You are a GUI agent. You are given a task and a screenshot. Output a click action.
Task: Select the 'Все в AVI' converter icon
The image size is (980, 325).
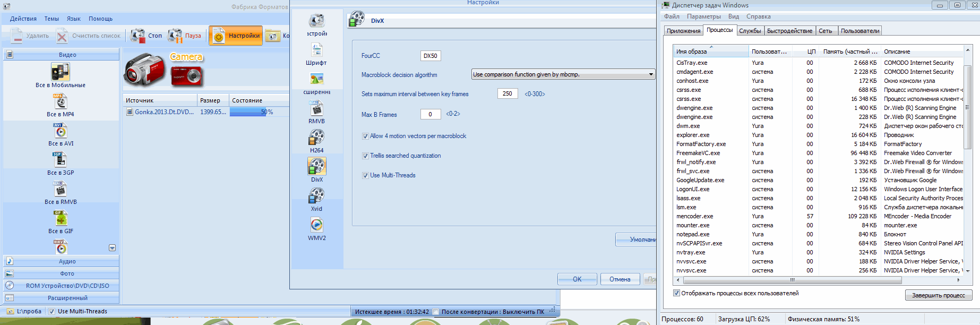[x=61, y=130]
